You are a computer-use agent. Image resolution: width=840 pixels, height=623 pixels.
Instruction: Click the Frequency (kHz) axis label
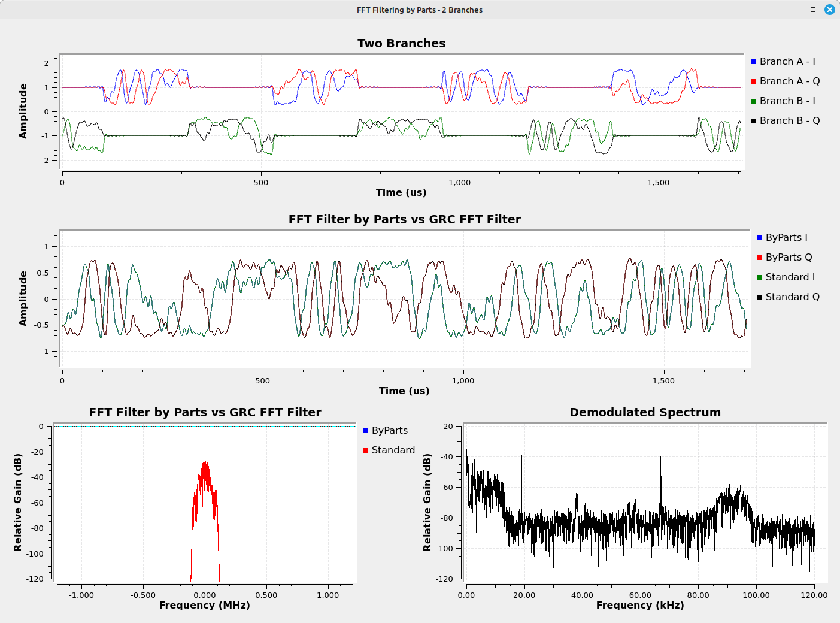point(639,606)
